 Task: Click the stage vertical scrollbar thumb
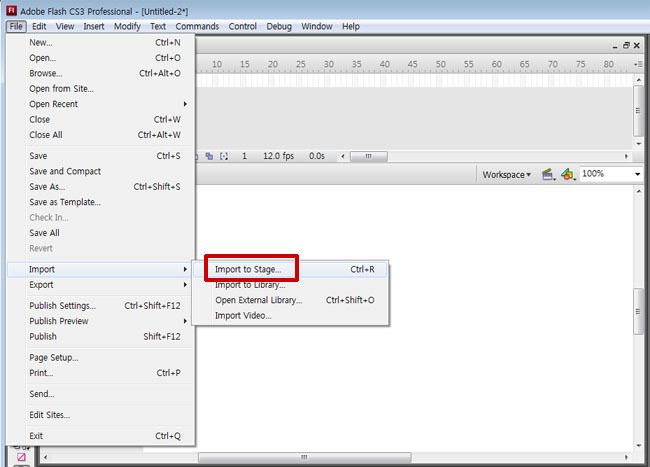tap(638, 311)
